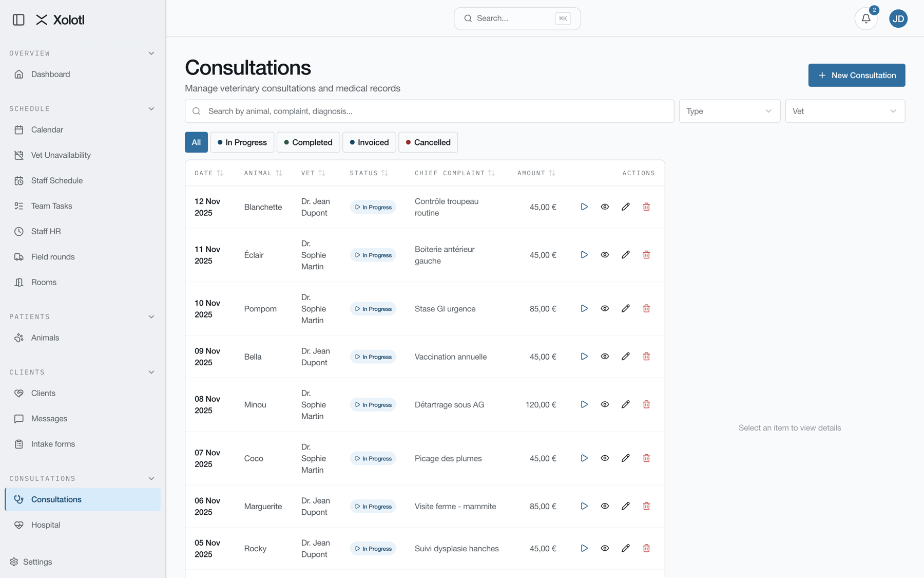This screenshot has height=578, width=924.
Task: Edit Coco consultation pencil icon
Action: click(625, 458)
